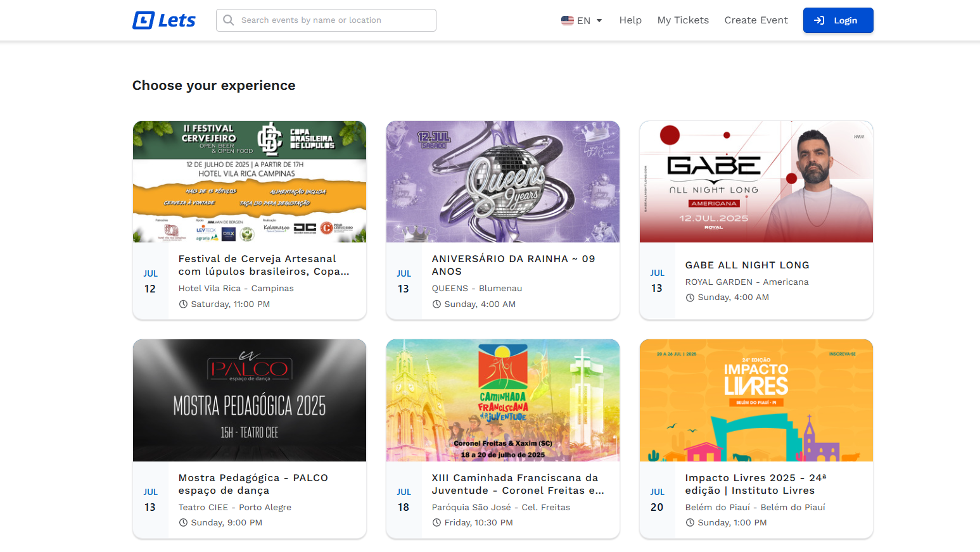Open the Mostra Pedagógica 2025 poster
The width and height of the screenshot is (980, 552).
pyautogui.click(x=250, y=400)
